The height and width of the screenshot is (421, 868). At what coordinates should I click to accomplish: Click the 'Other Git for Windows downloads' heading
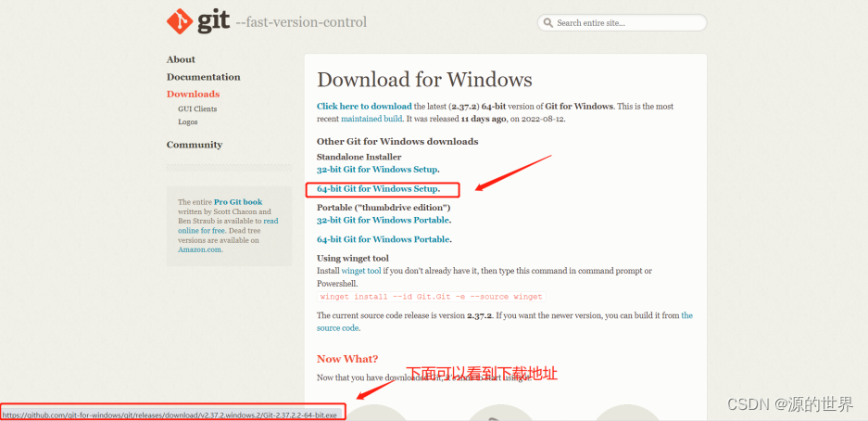[x=397, y=141]
